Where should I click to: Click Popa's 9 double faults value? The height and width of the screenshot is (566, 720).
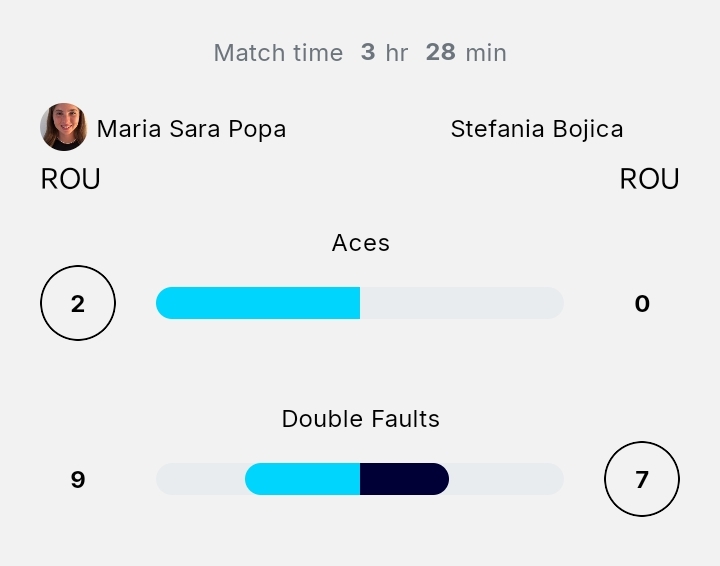click(78, 479)
